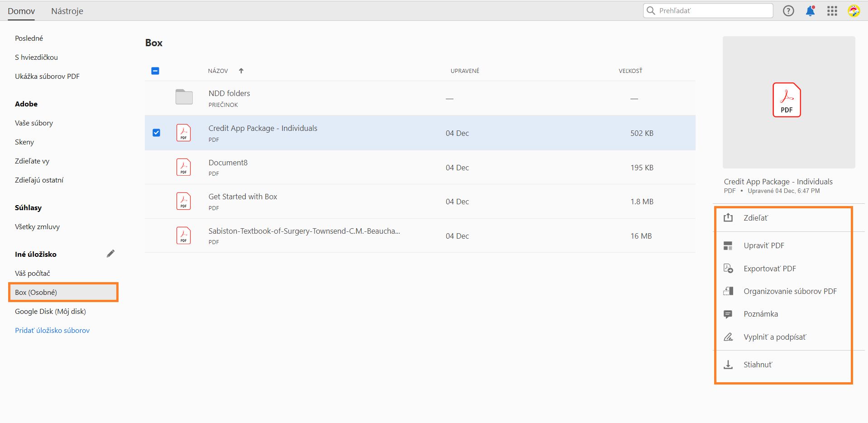
Task: Select Box (Osobné) storage
Action: [63, 292]
